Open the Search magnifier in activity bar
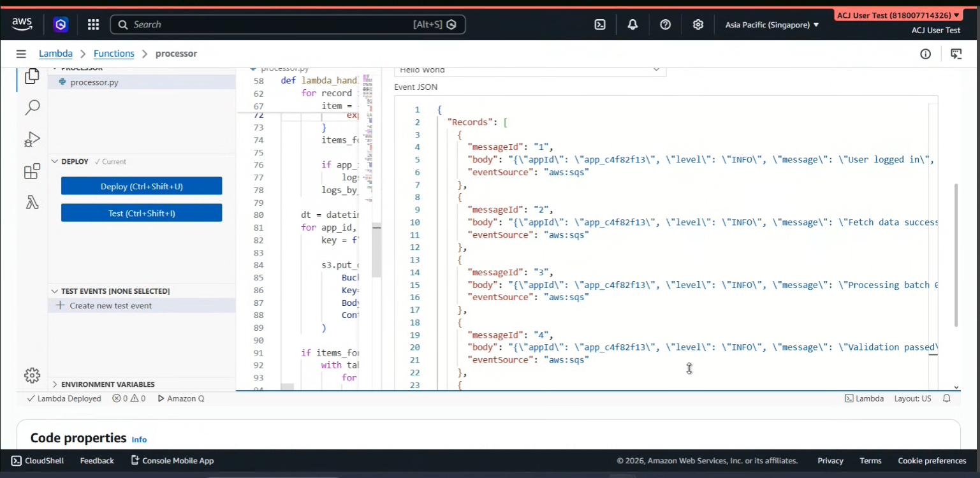The width and height of the screenshot is (980, 478). click(x=32, y=108)
